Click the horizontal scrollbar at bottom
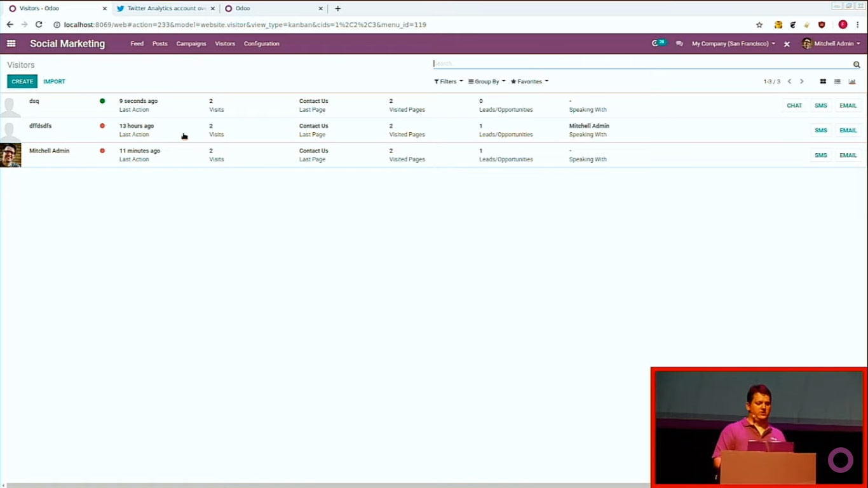 (x=327, y=485)
